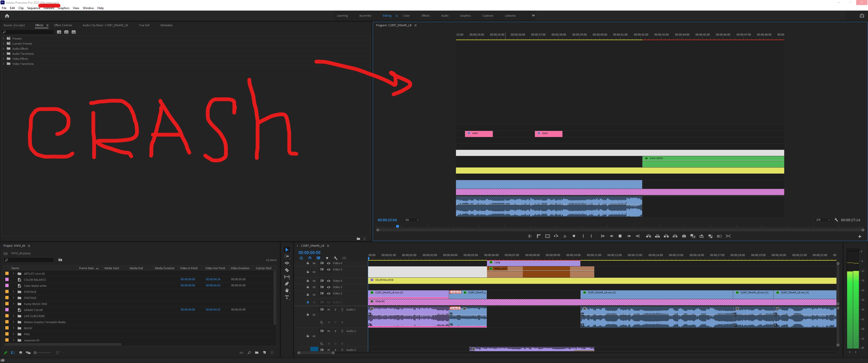Select the Pen tool
This screenshot has height=363, width=868.
[287, 284]
